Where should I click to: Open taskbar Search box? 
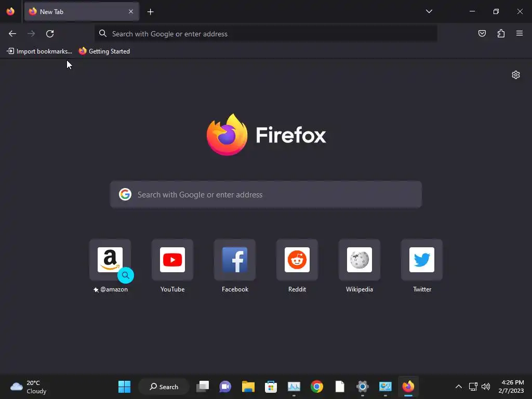164,387
